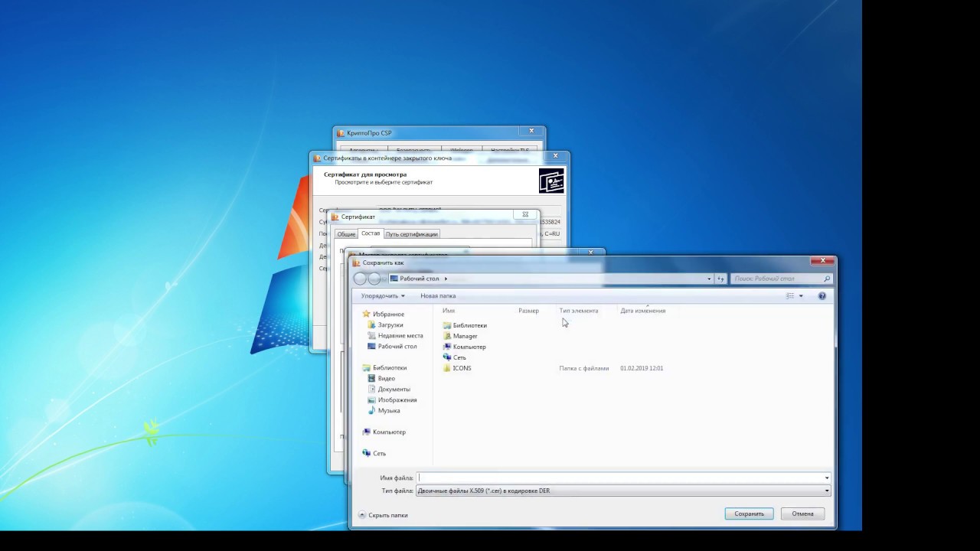Click the Back navigation arrow in the save dialog
Image resolution: width=980 pixels, height=551 pixels.
360,279
